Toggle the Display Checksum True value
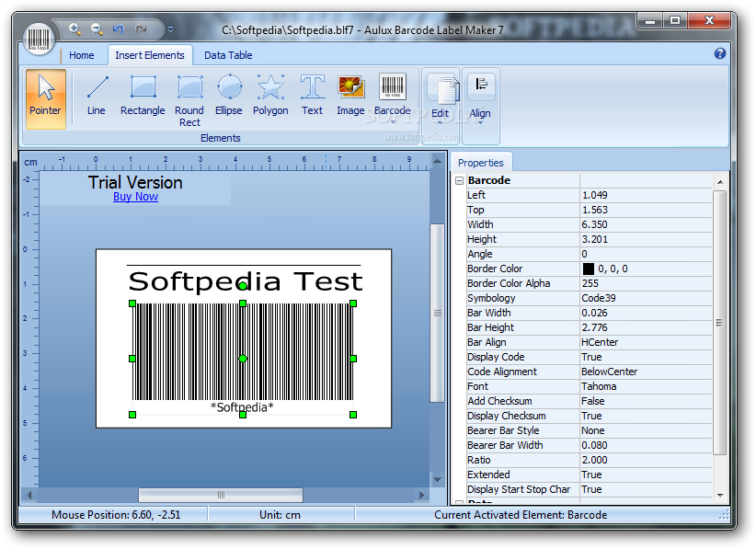The image size is (756, 549). pos(646,416)
